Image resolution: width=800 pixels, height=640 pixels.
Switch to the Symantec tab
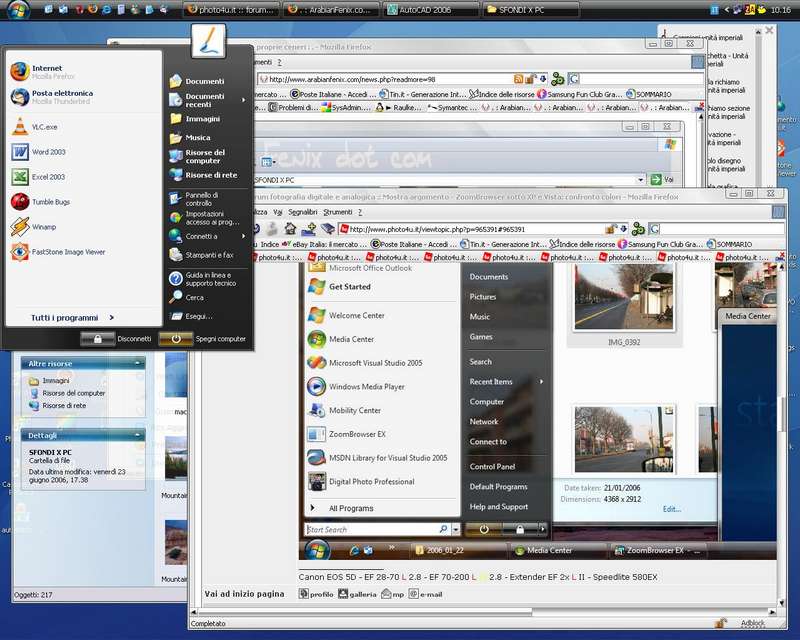coord(451,108)
